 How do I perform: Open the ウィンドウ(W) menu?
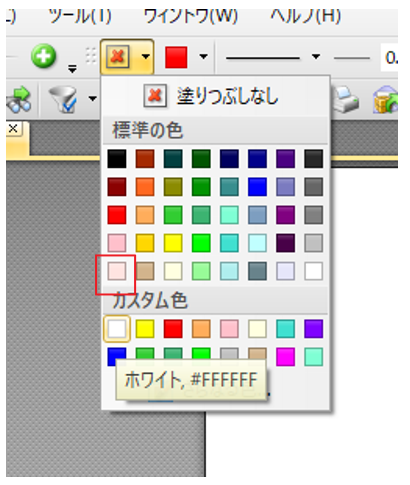point(191,16)
